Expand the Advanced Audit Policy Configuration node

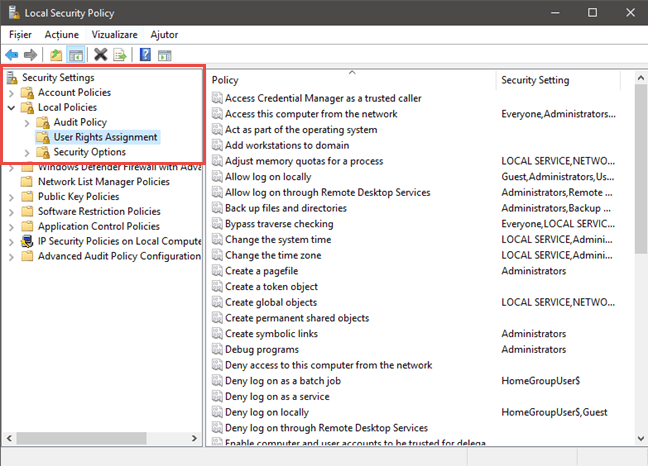[12, 257]
